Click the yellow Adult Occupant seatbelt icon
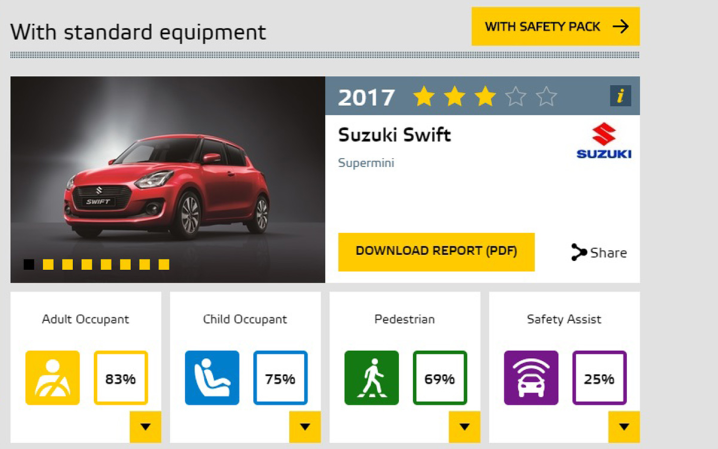 [x=53, y=378]
